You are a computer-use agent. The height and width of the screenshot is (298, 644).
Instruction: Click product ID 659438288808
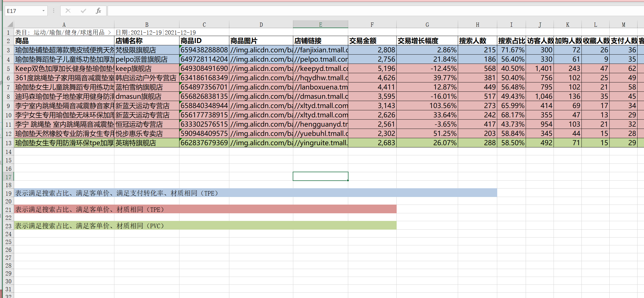click(x=204, y=50)
